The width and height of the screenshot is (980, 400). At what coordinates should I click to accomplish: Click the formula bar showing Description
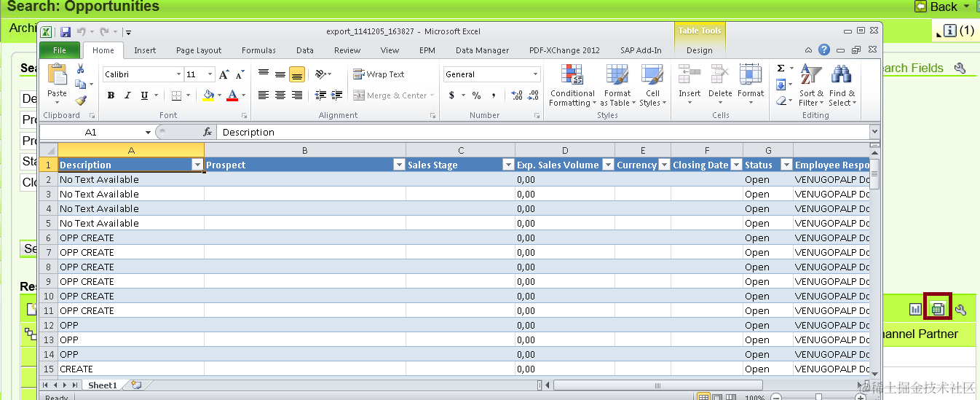tap(542, 132)
